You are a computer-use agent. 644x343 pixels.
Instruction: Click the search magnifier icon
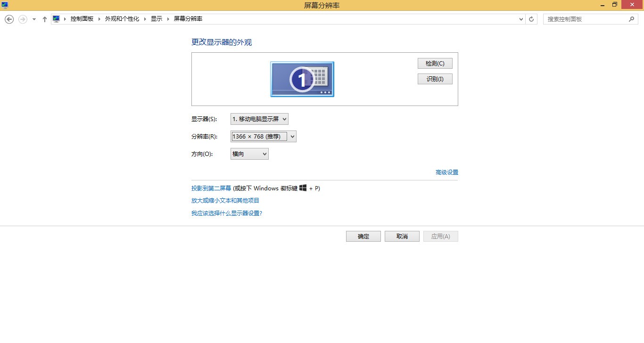pyautogui.click(x=632, y=18)
